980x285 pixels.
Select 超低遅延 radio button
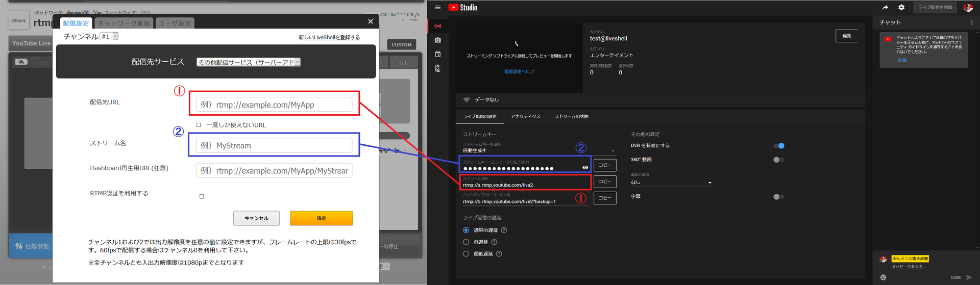466,254
